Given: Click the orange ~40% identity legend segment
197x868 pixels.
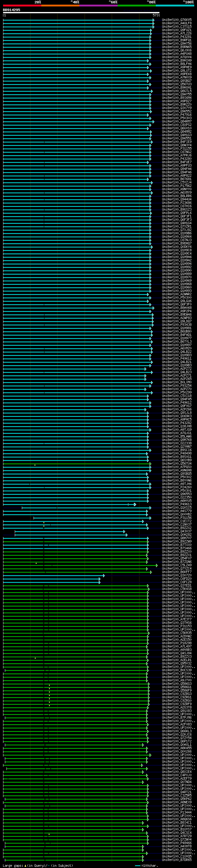Looking at the screenshot, I should [60, 6].
